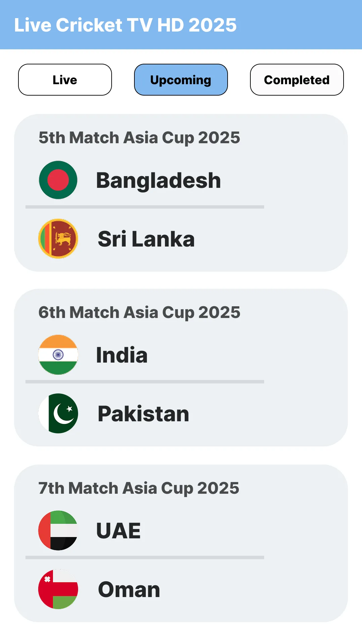The height and width of the screenshot is (644, 362).
Task: Switch to the Live tab
Action: pos(65,80)
